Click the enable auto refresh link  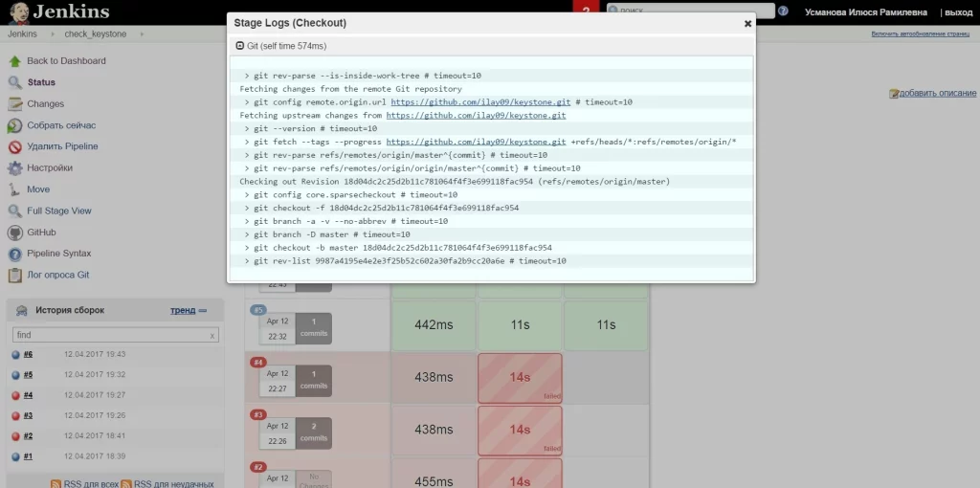pos(920,34)
